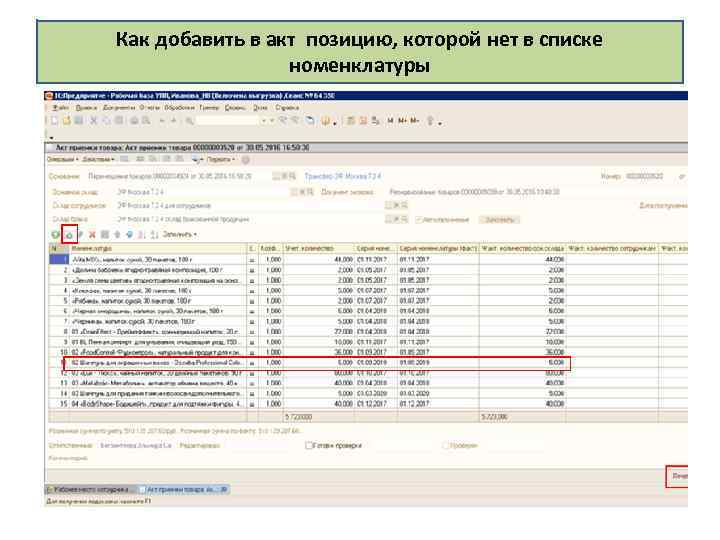Expand the search field dropdown arrow in main toolbar
This screenshot has width=720, height=540.
coord(264,121)
